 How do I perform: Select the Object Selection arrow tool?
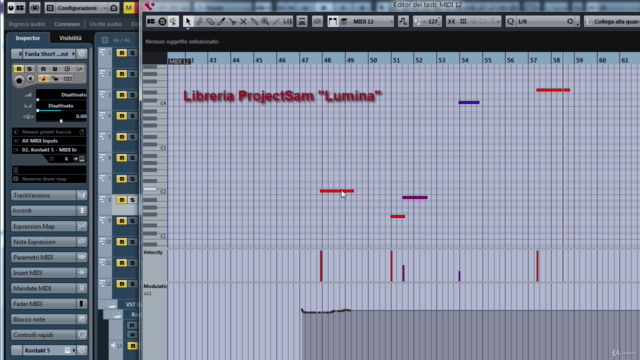click(188, 22)
